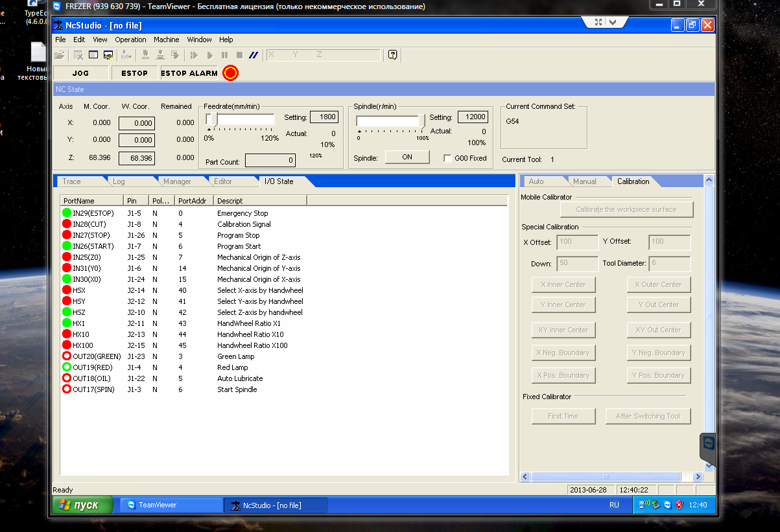This screenshot has width=780, height=532.
Task: Click the second greyed tool calibration icon
Action: click(x=160, y=55)
